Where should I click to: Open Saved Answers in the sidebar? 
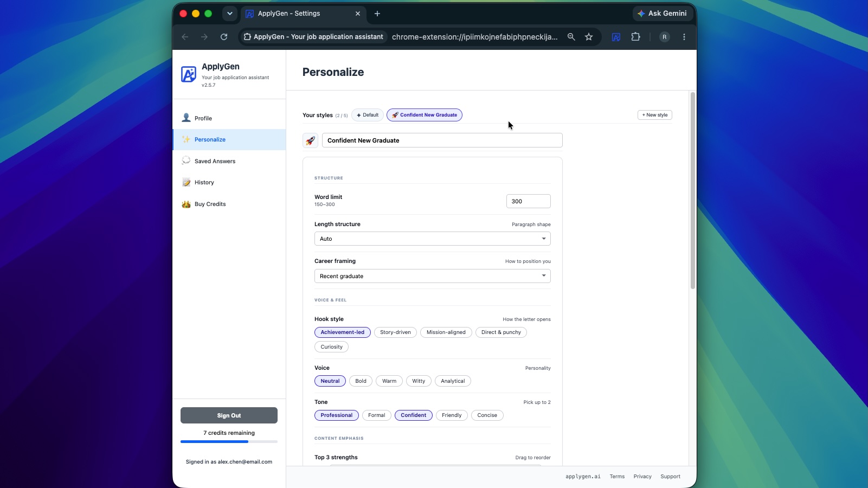pyautogui.click(x=229, y=161)
